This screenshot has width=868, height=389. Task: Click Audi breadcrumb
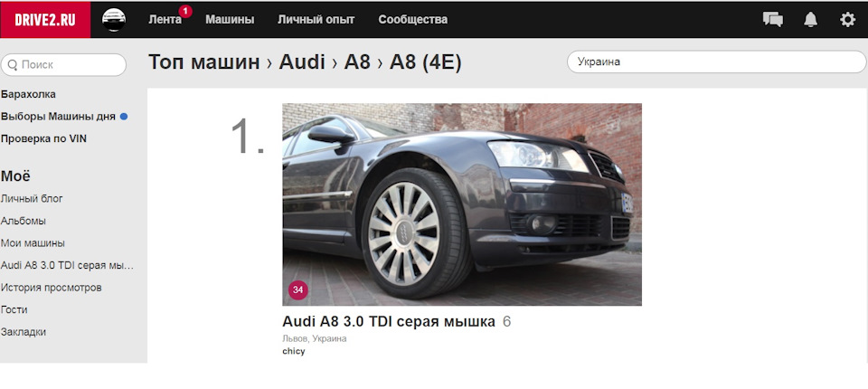(302, 62)
